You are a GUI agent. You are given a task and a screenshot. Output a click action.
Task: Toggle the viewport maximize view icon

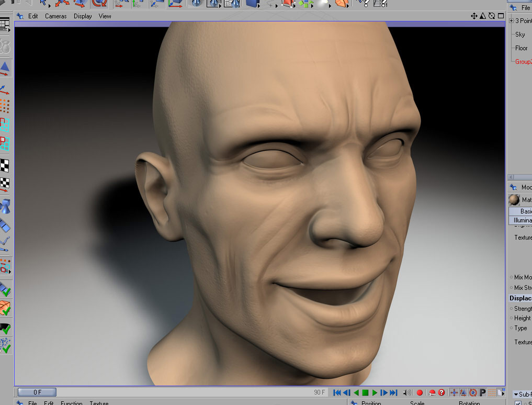click(x=500, y=16)
